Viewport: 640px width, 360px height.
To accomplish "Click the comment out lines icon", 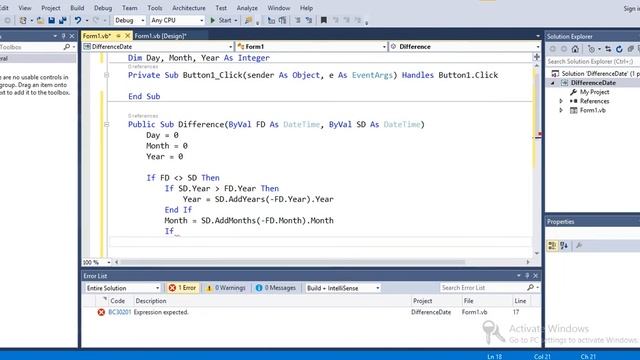I will click(x=298, y=20).
